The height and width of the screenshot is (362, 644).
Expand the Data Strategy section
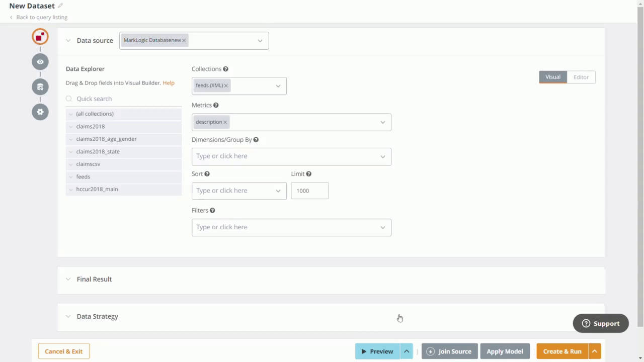point(97,316)
